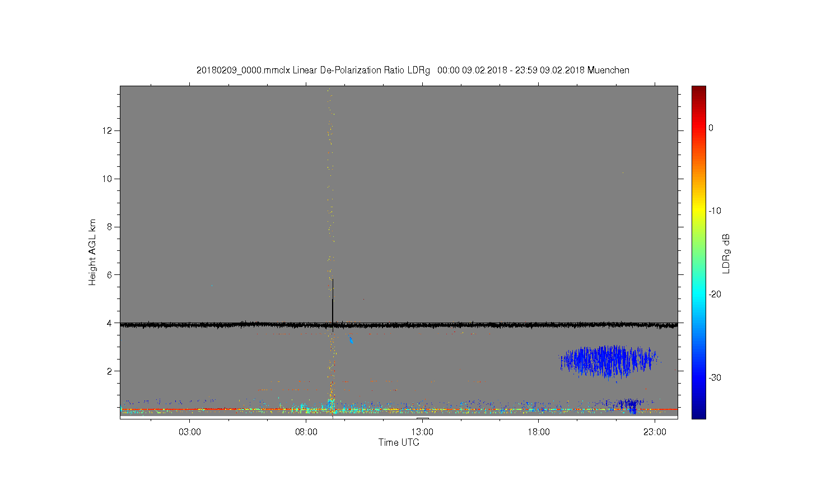840x504 pixels.
Task: Click the 03:00 time tick label
Action: [190, 432]
